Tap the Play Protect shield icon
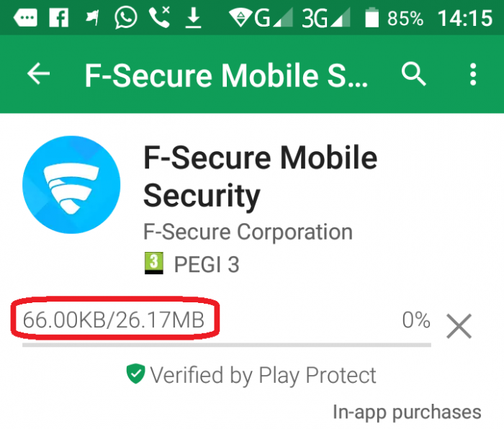This screenshot has width=504, height=429. coord(135,374)
